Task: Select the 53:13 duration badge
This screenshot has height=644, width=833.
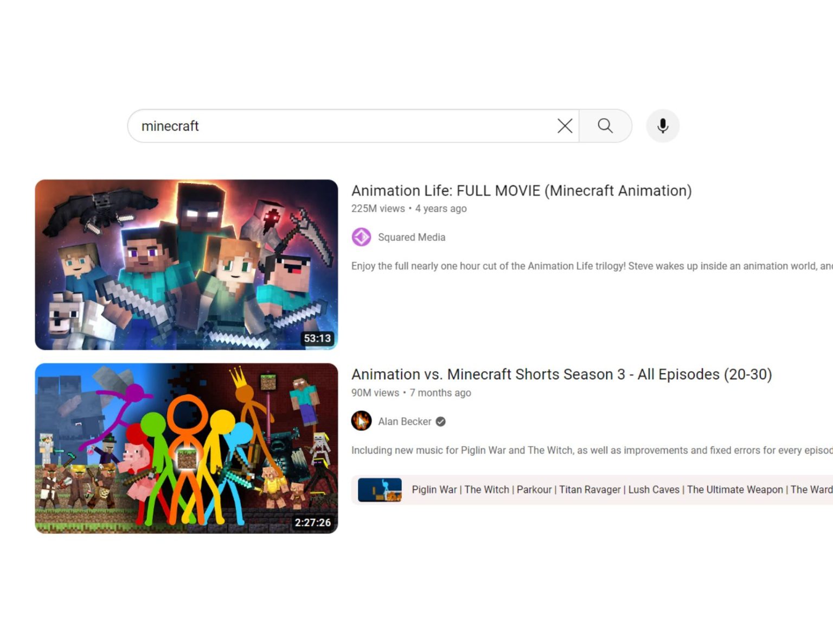Action: click(x=318, y=337)
